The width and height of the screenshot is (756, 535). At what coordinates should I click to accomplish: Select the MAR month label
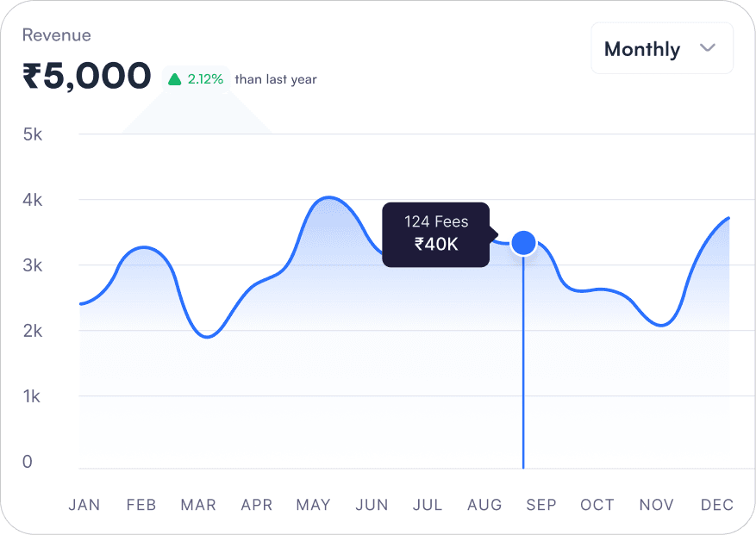pos(198,505)
